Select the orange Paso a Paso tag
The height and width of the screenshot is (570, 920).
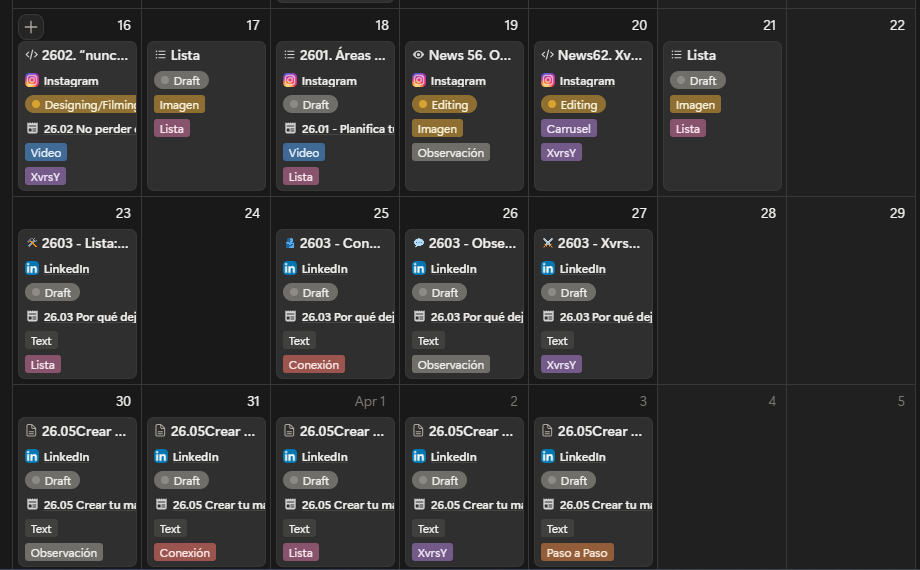pyautogui.click(x=577, y=553)
